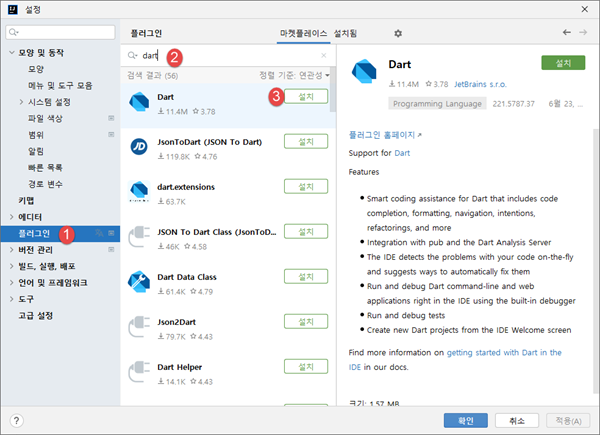
Task: Select the 경로 변수 settings item
Action: pyautogui.click(x=45, y=184)
